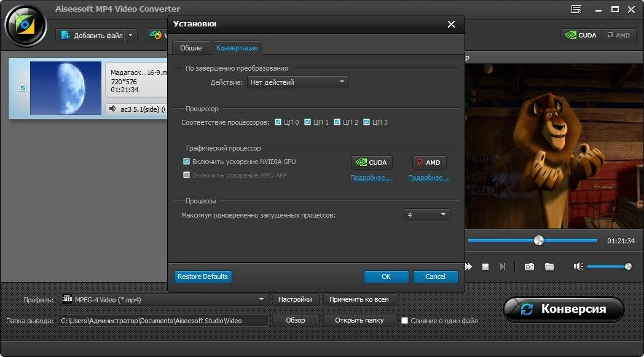The image size is (644, 357).
Task: Toggle the video file checkbox in list
Action: pos(23,88)
